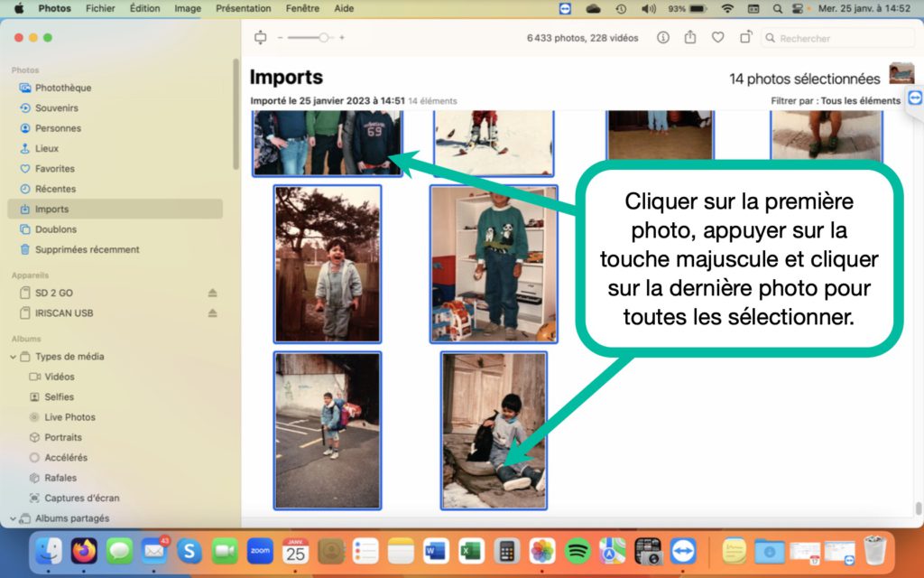
Task: Click the thumbnail zoom slider
Action: point(311,38)
